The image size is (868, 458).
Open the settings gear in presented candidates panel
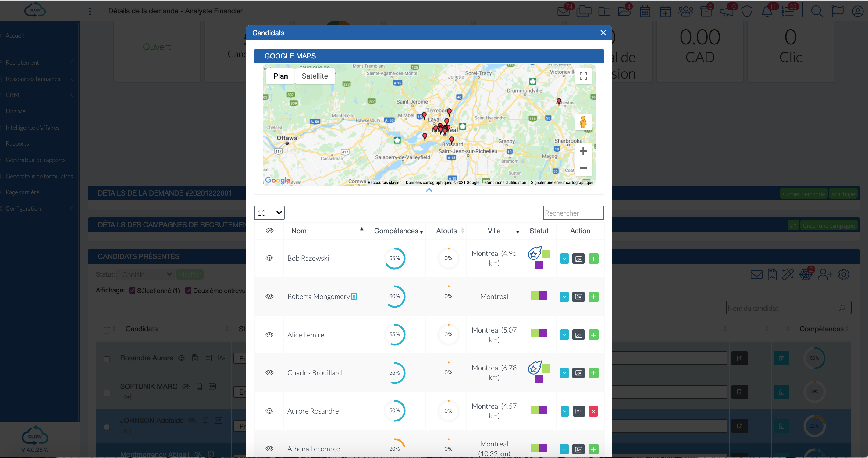click(844, 274)
